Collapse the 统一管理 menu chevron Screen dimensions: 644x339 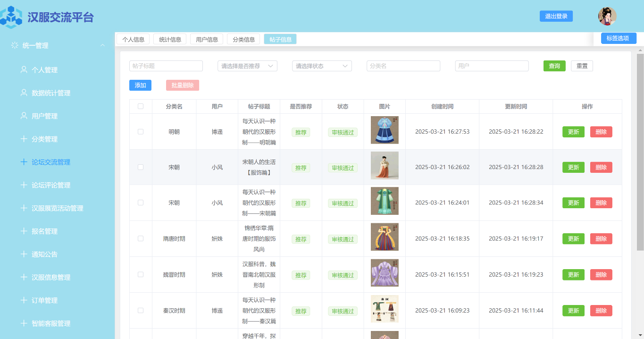point(102,45)
